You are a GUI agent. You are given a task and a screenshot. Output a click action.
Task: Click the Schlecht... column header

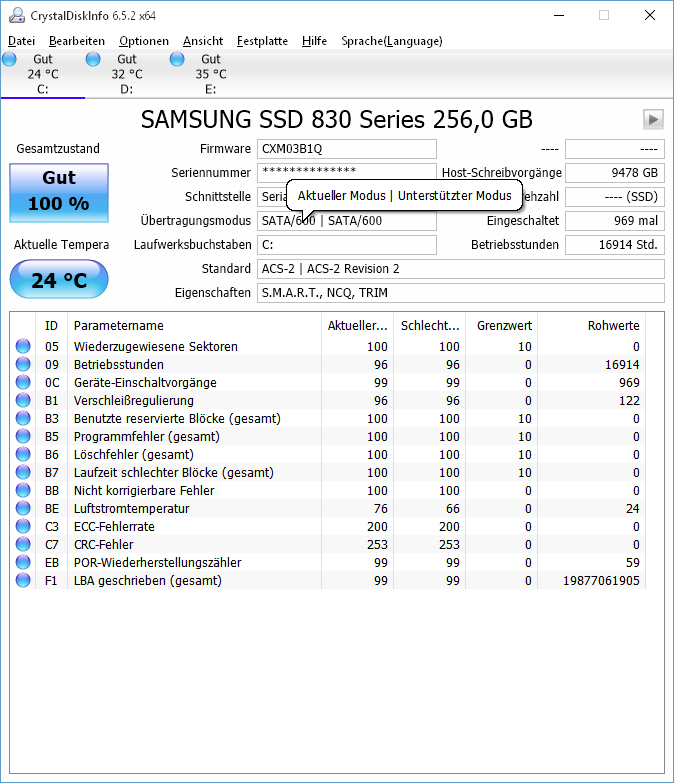point(430,326)
